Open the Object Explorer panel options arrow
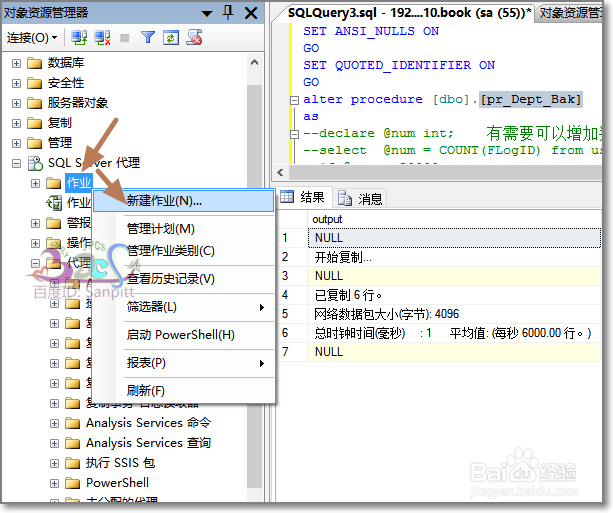 tap(207, 14)
